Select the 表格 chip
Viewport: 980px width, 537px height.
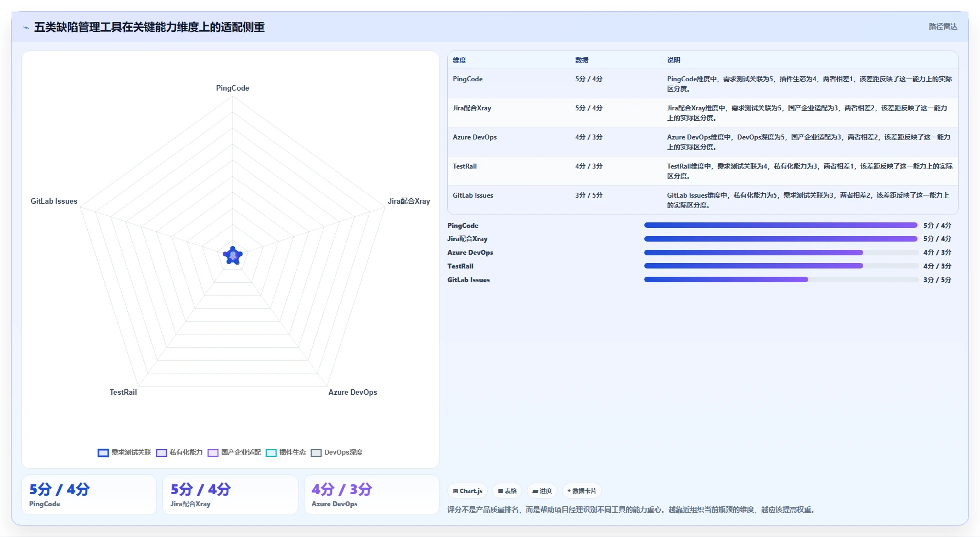507,491
